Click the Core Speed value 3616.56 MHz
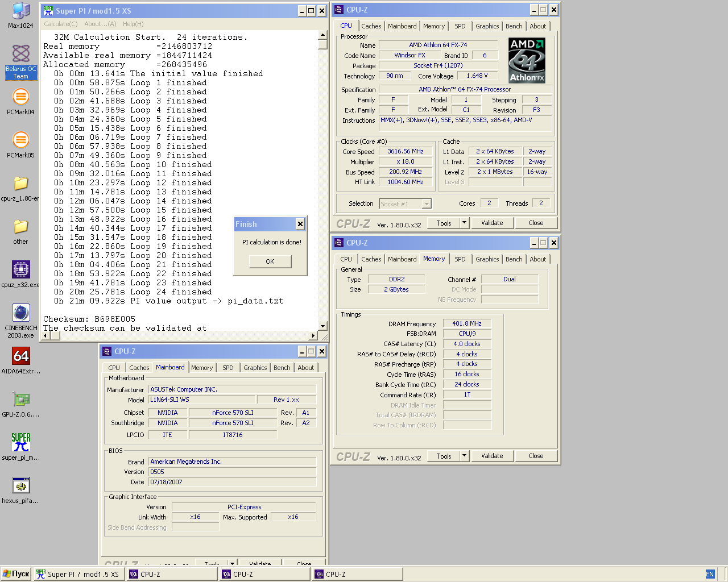This screenshot has width=728, height=582. click(406, 152)
